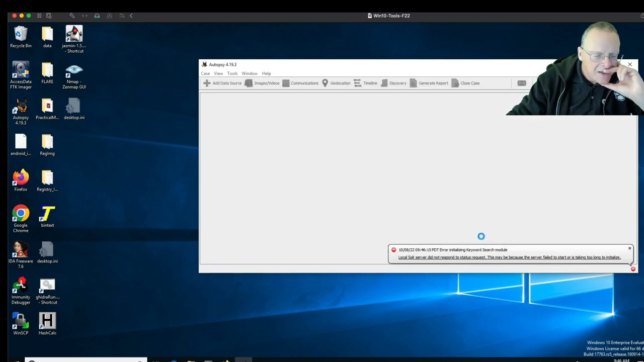Open the Help menu
The width and height of the screenshot is (644, 362).
[267, 73]
